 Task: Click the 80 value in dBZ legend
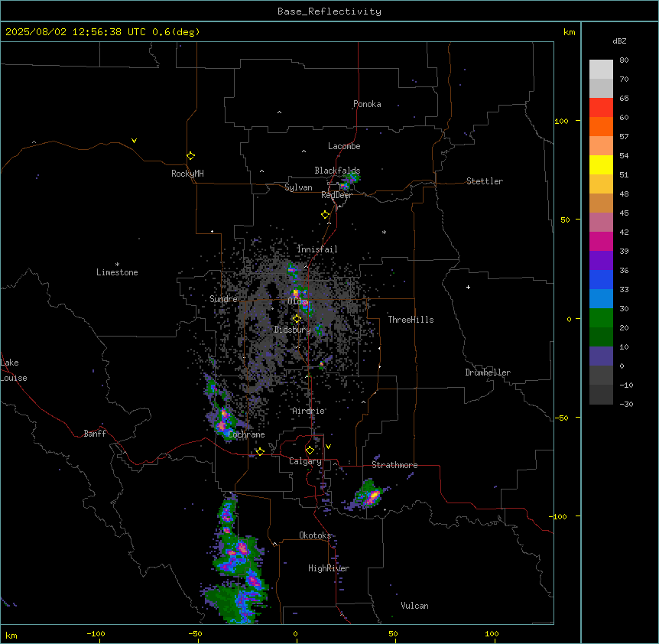pos(624,60)
